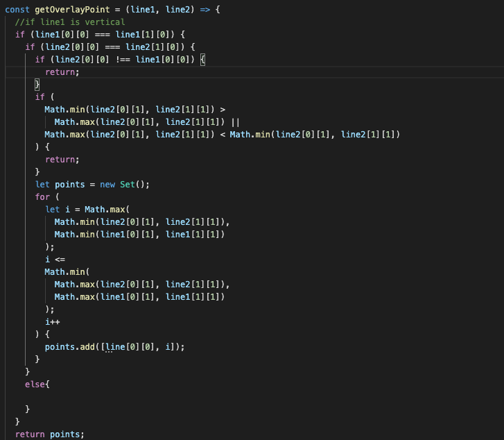Click the else{ keyword
Screen dimensions: 504x440
click(x=37, y=384)
